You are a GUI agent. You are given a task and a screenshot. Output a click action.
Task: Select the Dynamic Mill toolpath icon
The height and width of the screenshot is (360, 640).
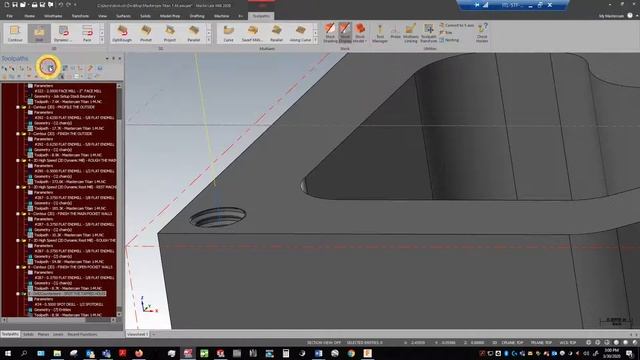tap(63, 33)
